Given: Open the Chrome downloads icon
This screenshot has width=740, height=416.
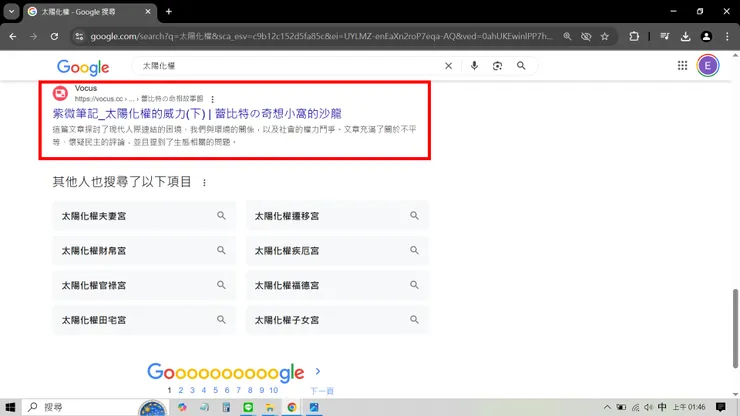Looking at the screenshot, I should point(685,36).
